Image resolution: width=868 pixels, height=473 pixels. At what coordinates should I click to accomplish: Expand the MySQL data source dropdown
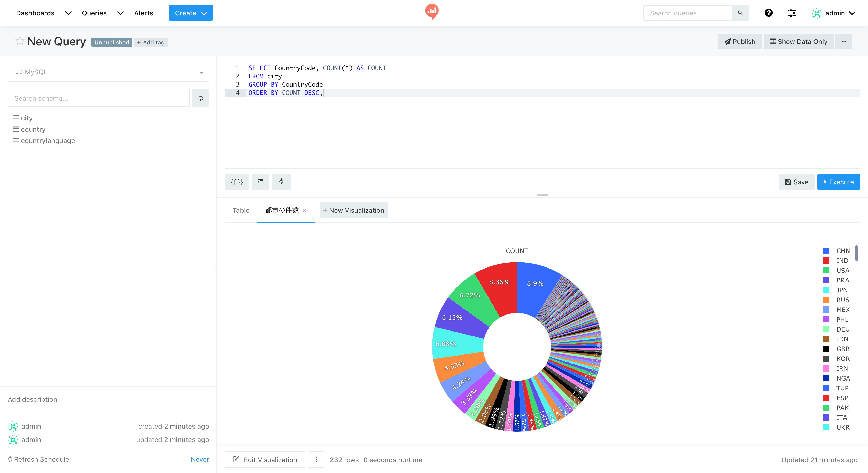(x=108, y=72)
